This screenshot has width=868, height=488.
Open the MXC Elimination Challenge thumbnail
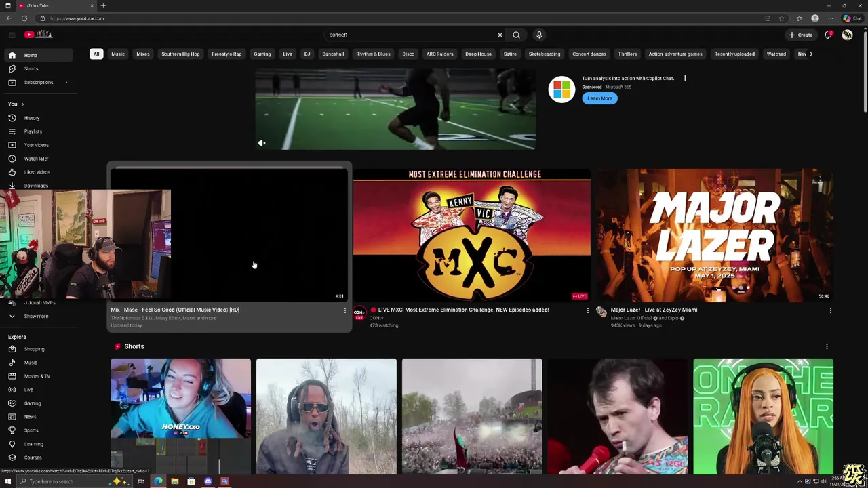tap(471, 235)
